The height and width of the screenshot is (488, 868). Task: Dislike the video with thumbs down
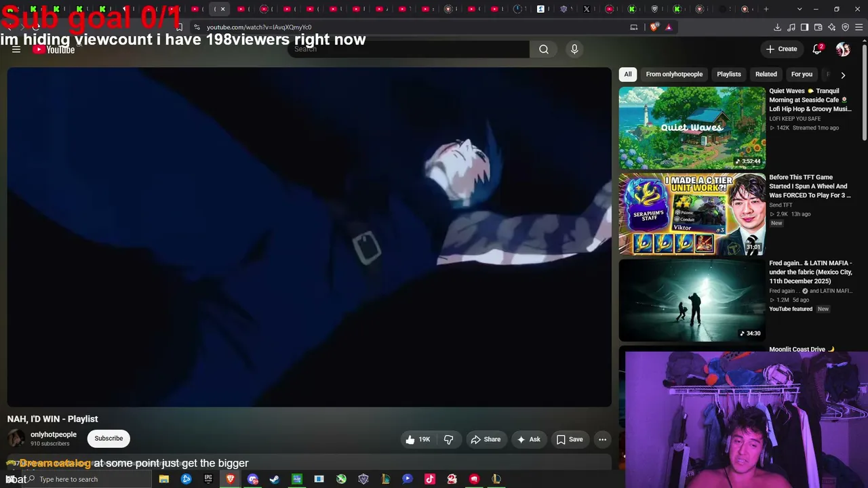pos(448,439)
